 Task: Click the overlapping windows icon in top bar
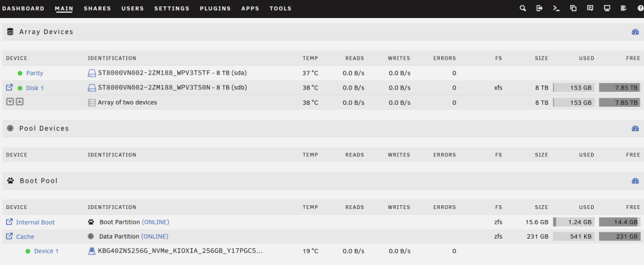click(x=573, y=8)
